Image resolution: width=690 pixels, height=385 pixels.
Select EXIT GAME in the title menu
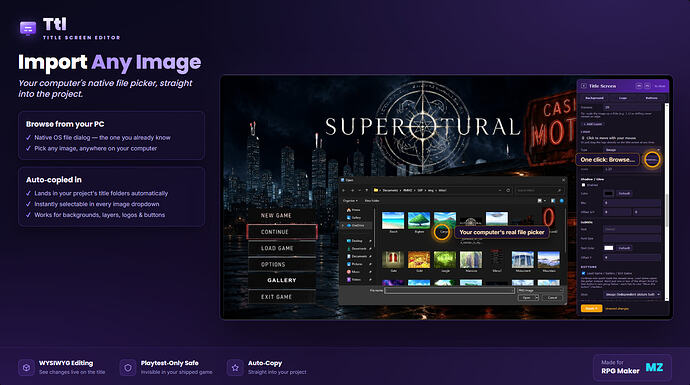pos(282,297)
